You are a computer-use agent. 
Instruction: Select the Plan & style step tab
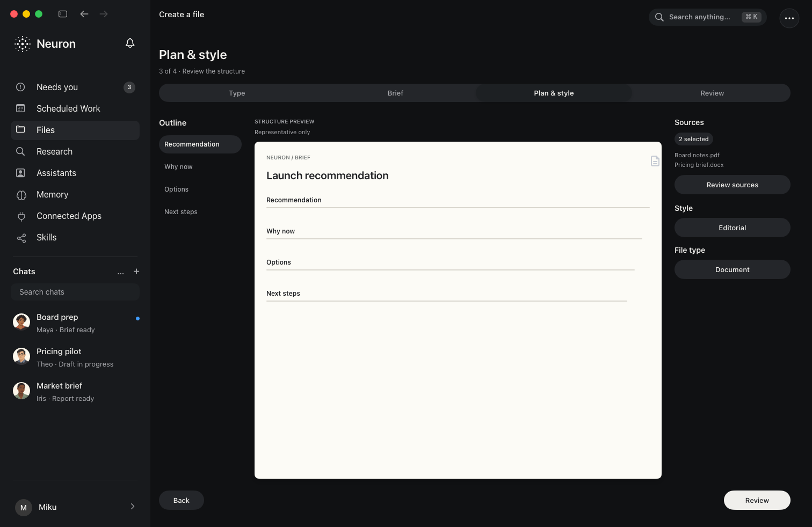coord(554,93)
